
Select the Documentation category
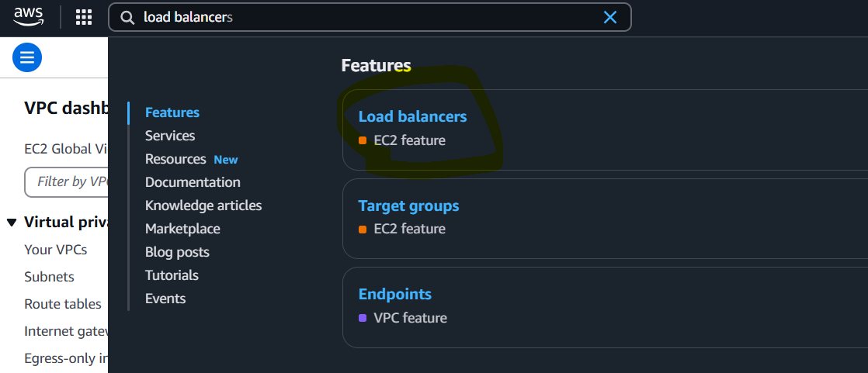193,182
